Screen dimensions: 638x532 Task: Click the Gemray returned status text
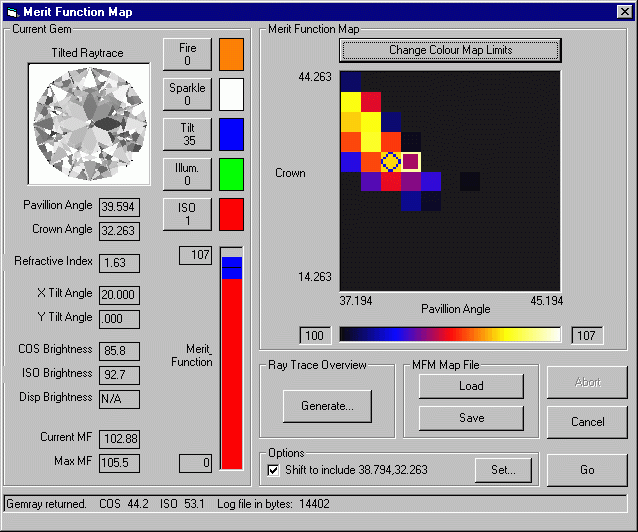pos(46,504)
